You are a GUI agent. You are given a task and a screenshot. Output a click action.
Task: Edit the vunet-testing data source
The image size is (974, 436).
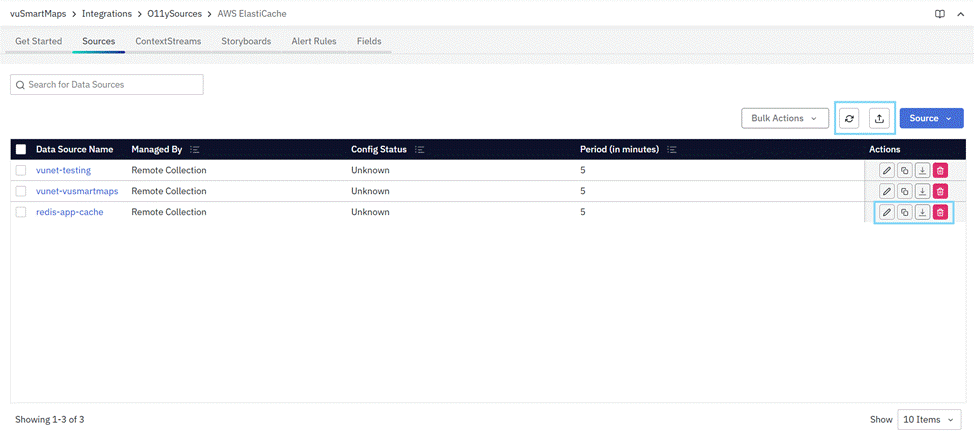point(886,170)
